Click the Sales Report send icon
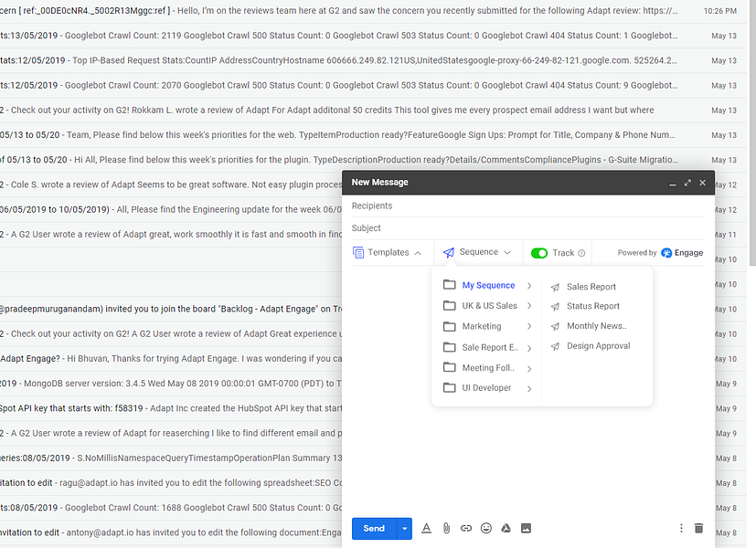Screen dimensions: 756x548 [556, 288]
